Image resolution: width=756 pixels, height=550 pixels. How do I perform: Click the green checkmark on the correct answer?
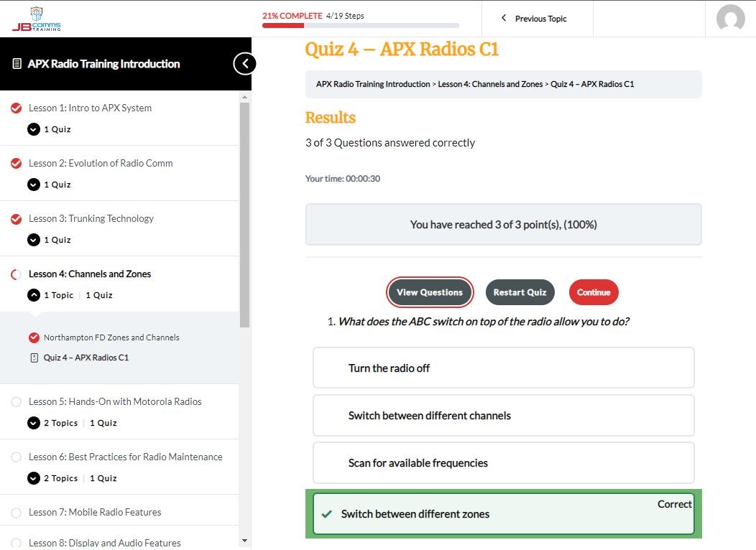click(x=326, y=514)
